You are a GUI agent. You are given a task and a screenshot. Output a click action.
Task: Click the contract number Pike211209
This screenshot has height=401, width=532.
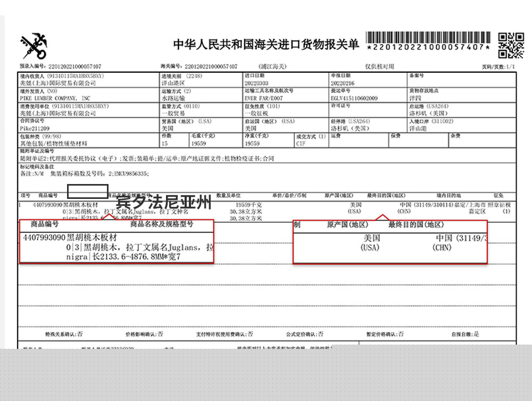click(x=35, y=129)
